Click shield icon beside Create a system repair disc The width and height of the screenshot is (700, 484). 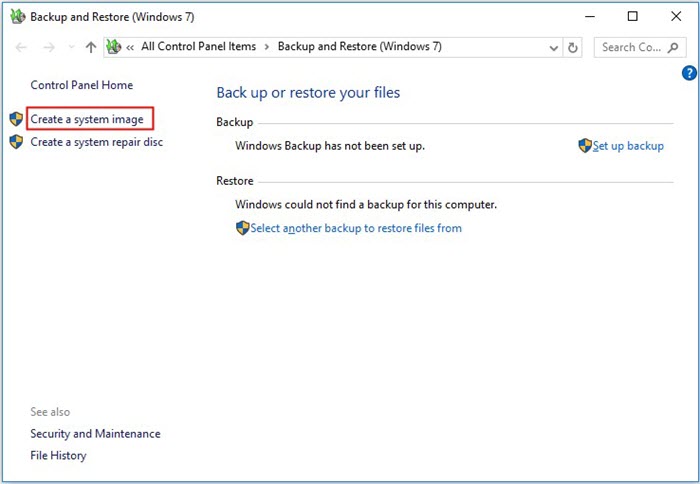[x=16, y=142]
